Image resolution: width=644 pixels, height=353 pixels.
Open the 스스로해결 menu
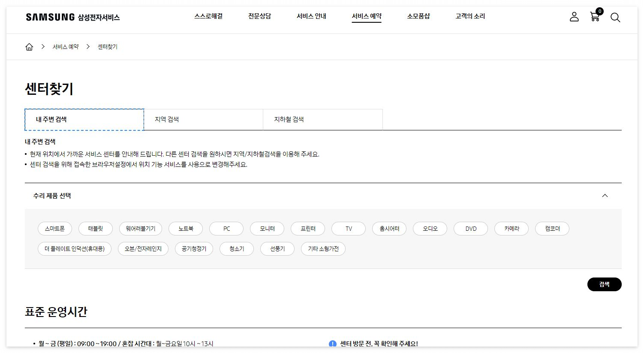[x=208, y=16]
